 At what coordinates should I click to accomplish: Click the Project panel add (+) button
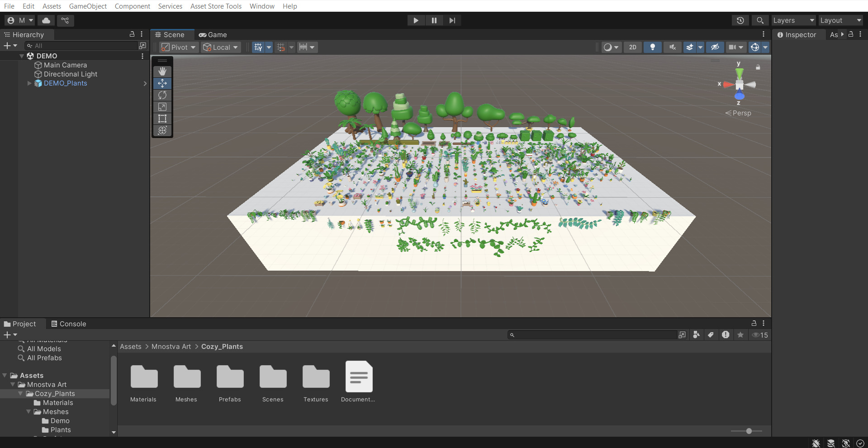(10, 335)
